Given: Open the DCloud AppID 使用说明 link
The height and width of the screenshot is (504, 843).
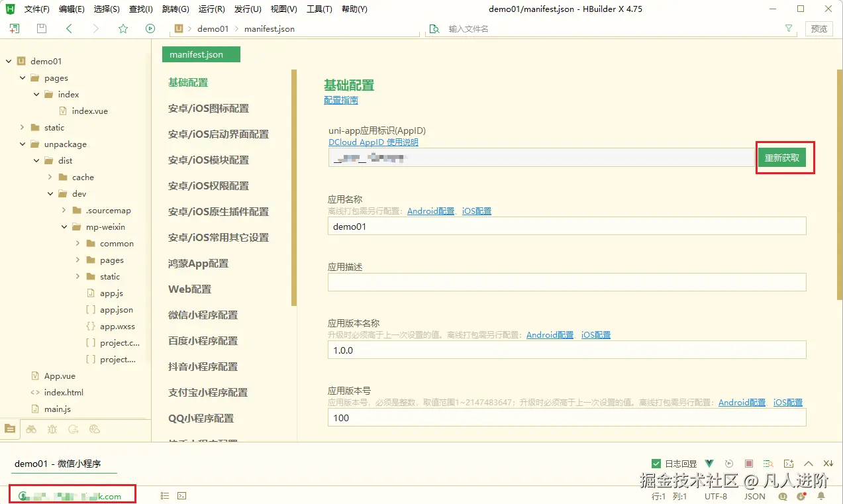Looking at the screenshot, I should tap(373, 142).
